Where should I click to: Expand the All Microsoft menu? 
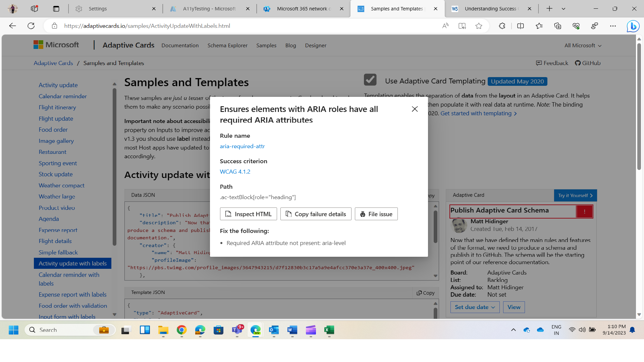(x=583, y=46)
